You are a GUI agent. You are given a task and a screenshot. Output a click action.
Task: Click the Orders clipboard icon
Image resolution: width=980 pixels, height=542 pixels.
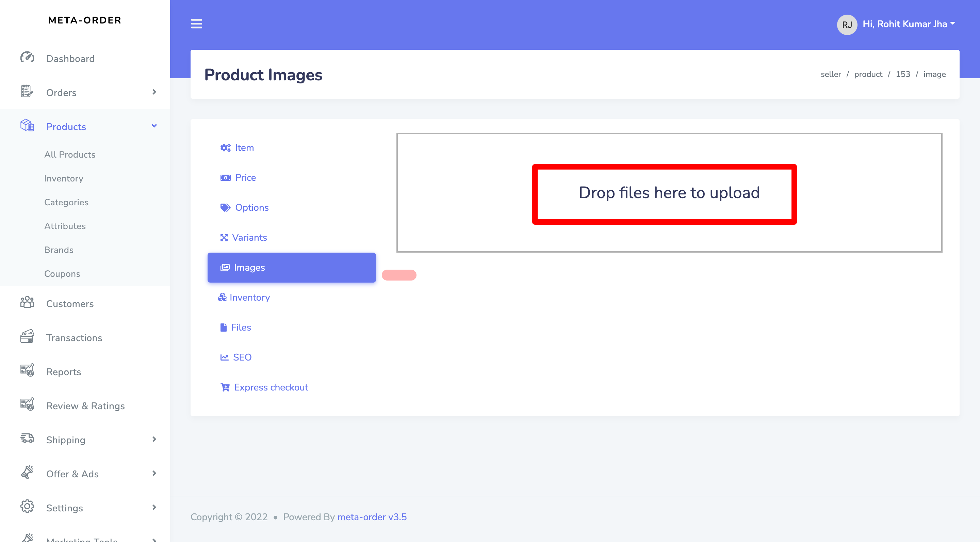coord(27,92)
